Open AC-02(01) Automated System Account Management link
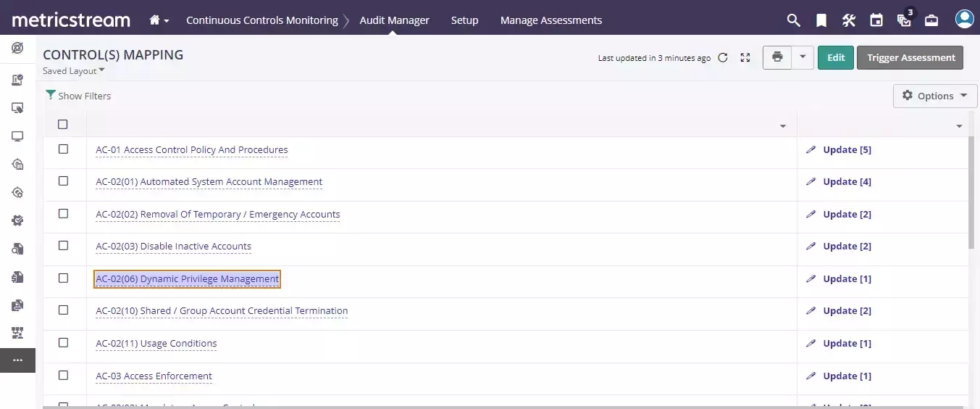Screen dimensions: 980x409 pos(209,182)
